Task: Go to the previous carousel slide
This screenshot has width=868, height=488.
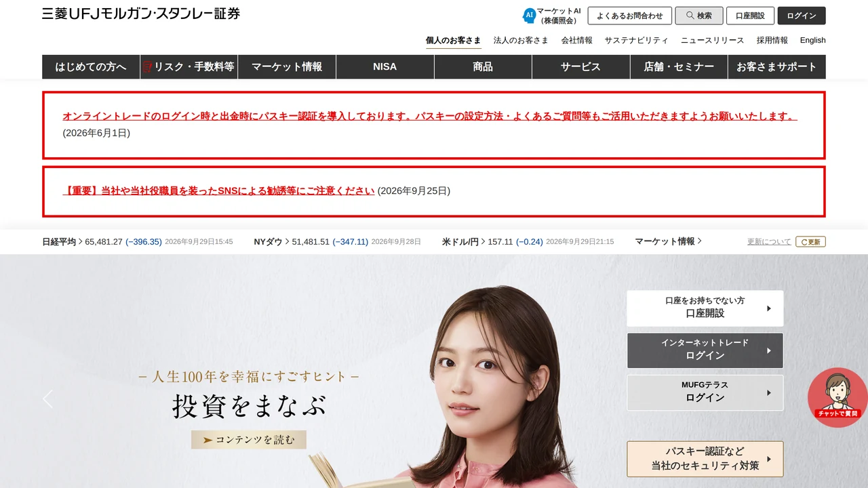Action: (47, 399)
